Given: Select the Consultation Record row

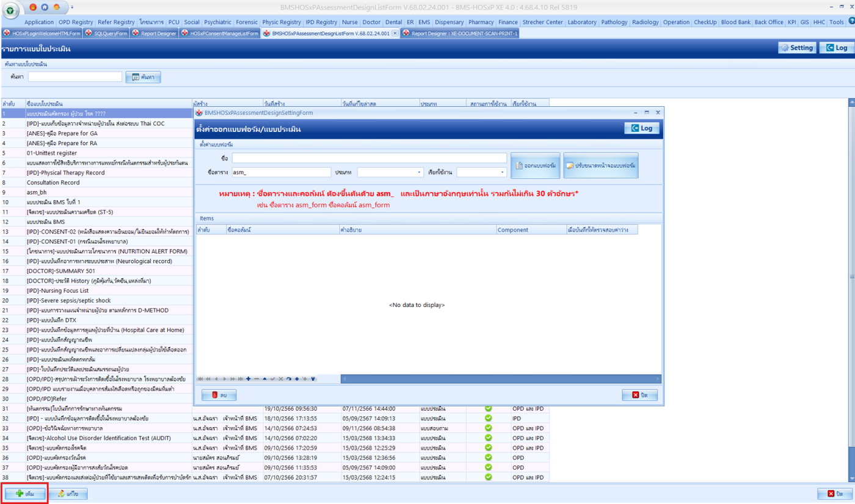Looking at the screenshot, I should click(98, 182).
